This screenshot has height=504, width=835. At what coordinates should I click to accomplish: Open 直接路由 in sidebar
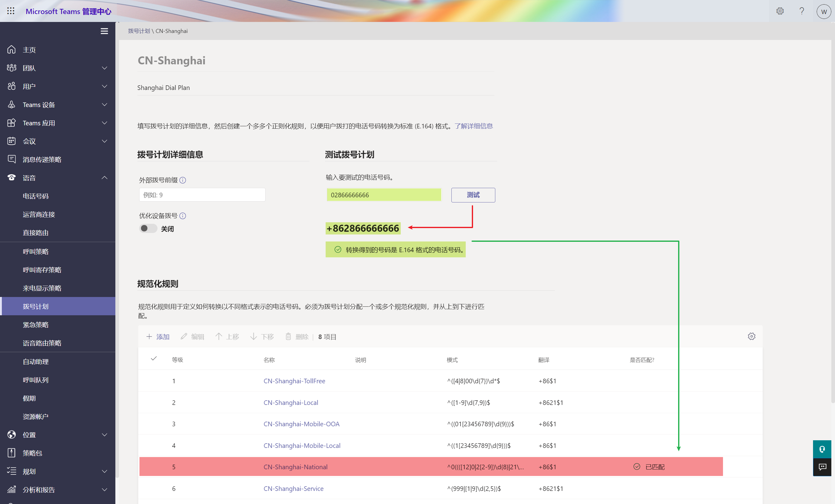point(36,233)
